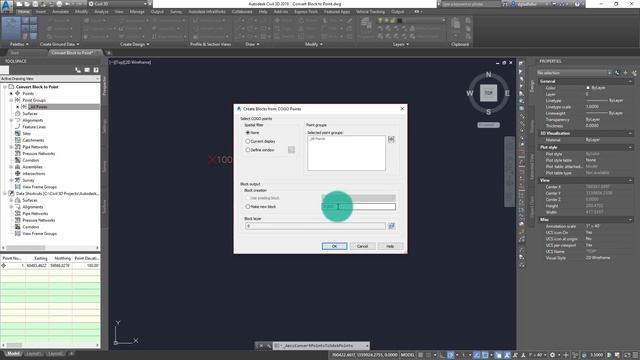This screenshot has height=360, width=640.
Task: Collapse the General section in Properties
Action: (630, 81)
